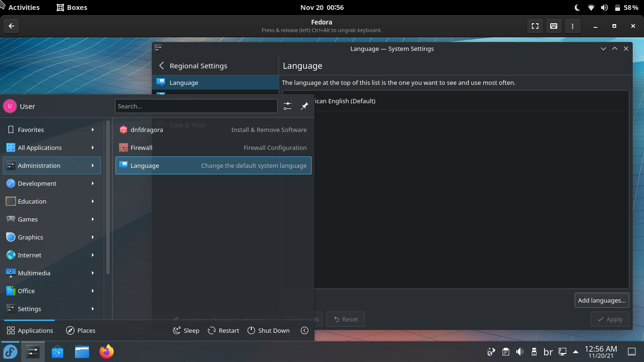Go back from Regional Settings
This screenshot has width=644, height=362.
pos(162,66)
